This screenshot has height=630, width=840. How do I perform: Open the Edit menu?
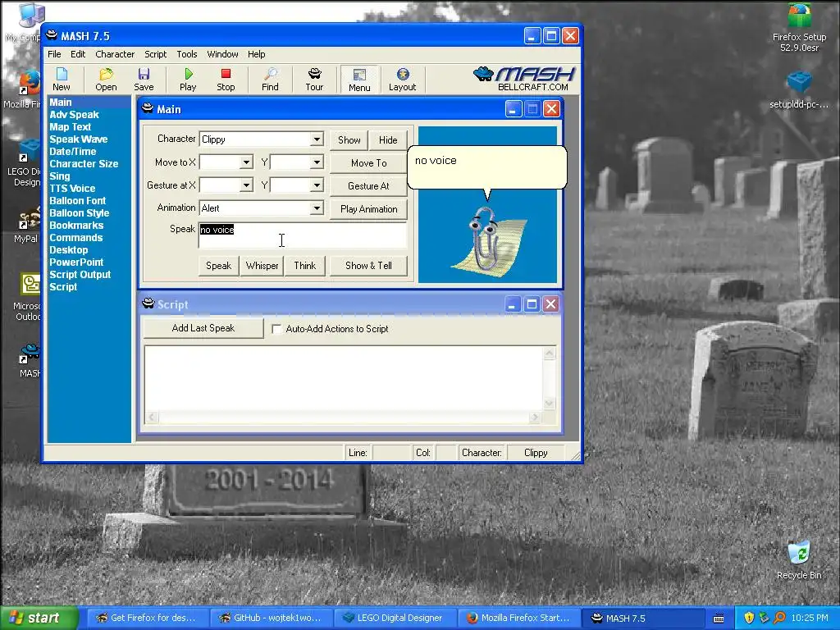coord(78,54)
